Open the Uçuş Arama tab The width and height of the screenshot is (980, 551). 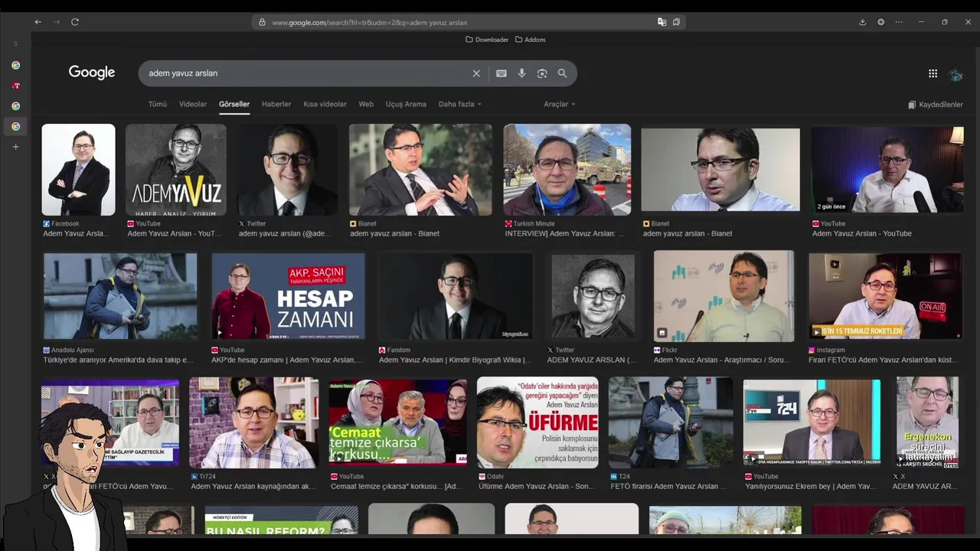[406, 104]
